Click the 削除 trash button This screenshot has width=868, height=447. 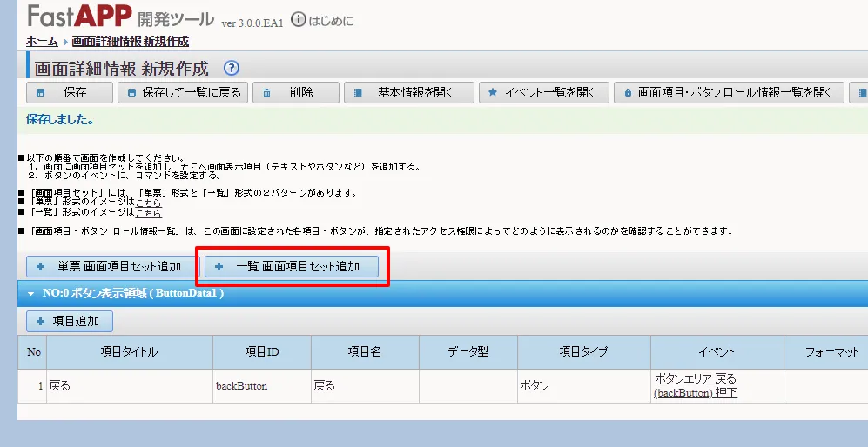coord(296,93)
